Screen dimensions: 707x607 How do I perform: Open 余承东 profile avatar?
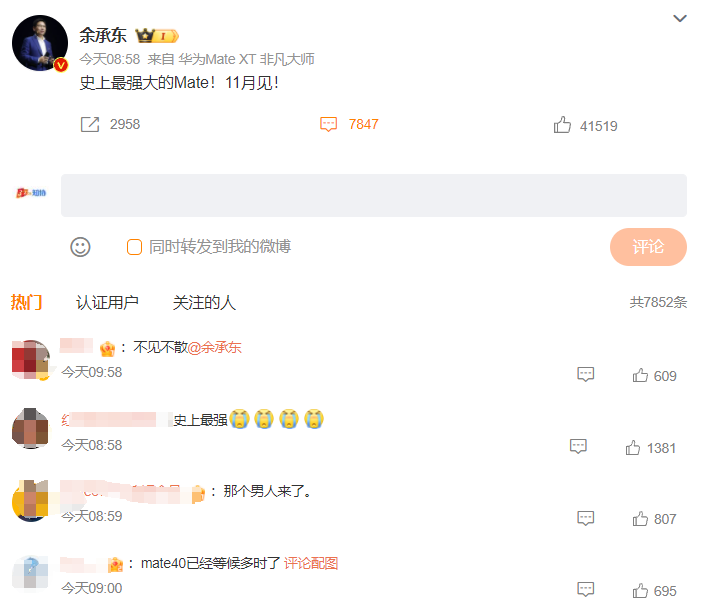point(40,43)
